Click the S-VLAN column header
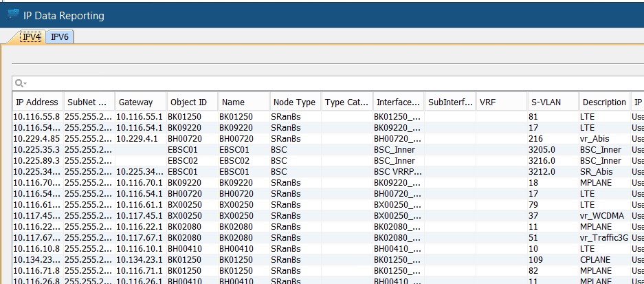 [553, 102]
